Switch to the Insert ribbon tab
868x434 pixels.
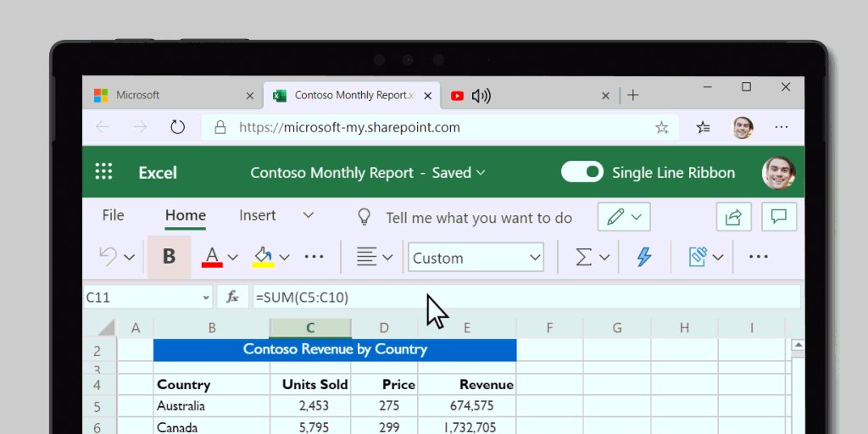[x=258, y=215]
